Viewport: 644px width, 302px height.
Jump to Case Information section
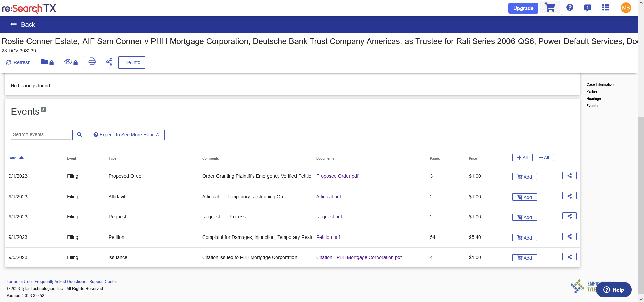600,84
